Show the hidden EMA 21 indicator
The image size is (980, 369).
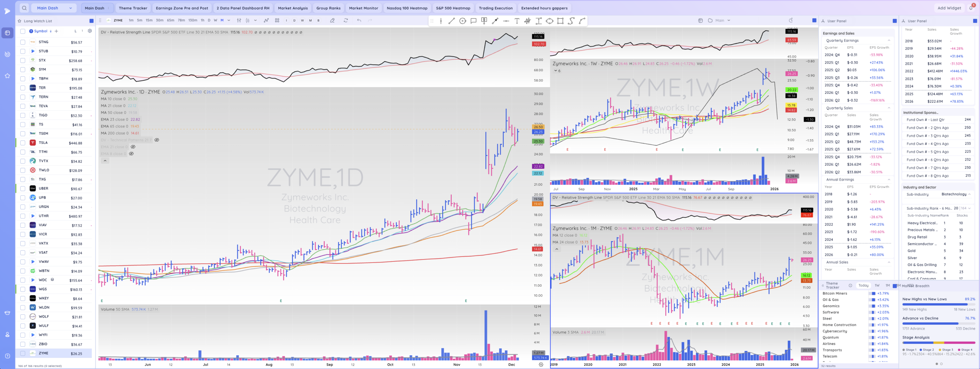click(133, 147)
